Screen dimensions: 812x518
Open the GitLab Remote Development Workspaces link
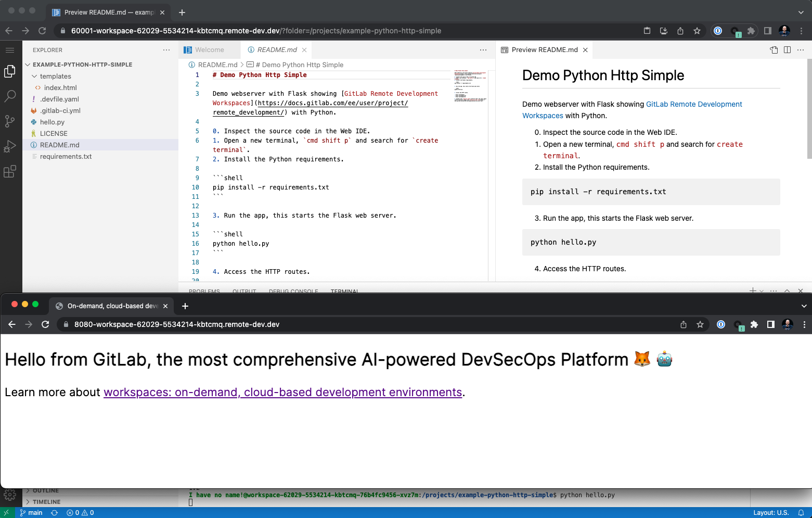point(694,104)
